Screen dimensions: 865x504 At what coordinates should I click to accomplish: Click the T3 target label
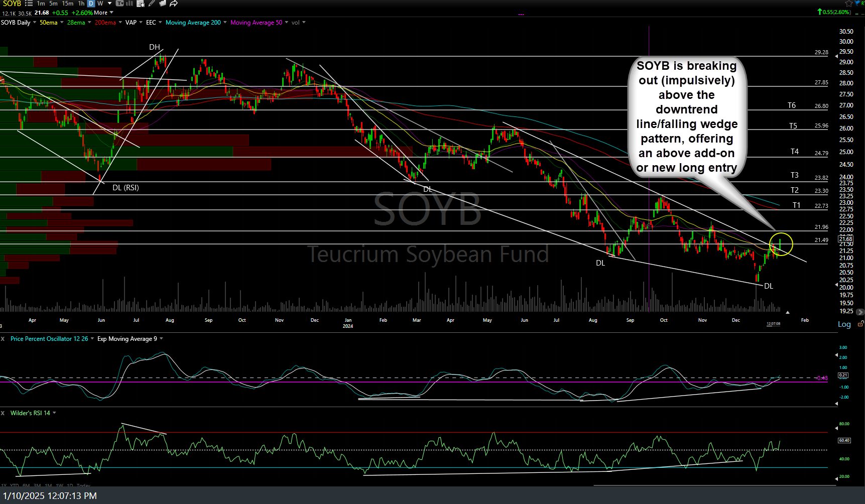pyautogui.click(x=795, y=175)
